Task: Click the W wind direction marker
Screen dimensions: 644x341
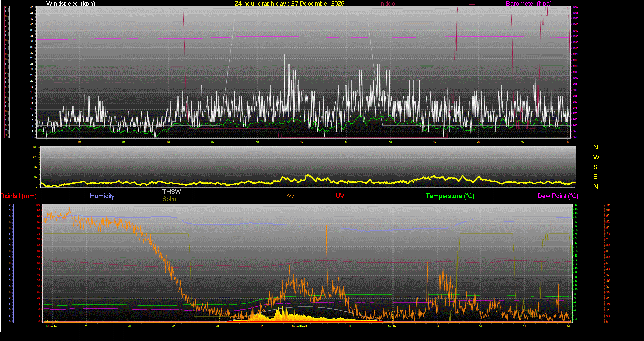Action: click(596, 157)
